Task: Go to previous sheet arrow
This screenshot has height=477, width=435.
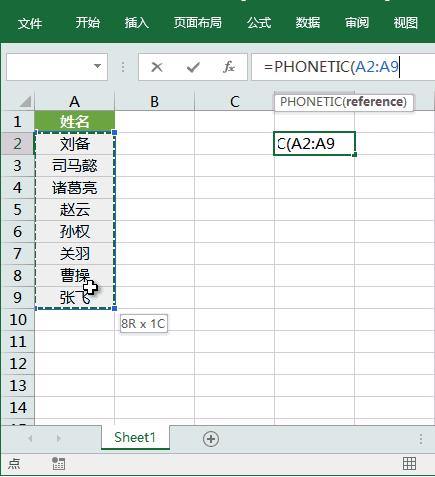Action: point(30,438)
